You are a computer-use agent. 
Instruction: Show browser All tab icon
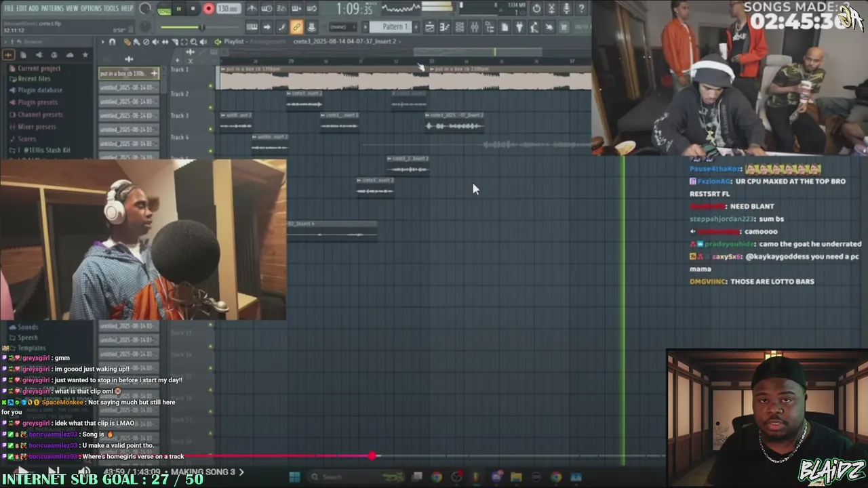tap(9, 55)
